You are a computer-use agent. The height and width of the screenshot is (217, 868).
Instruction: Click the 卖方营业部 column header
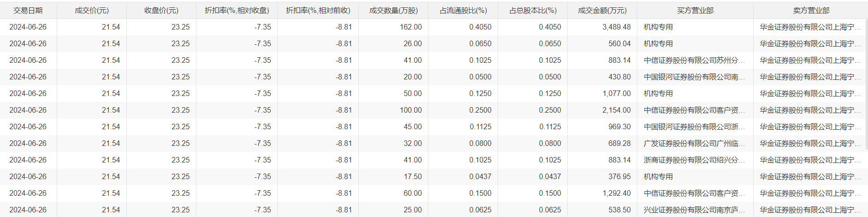pos(811,10)
